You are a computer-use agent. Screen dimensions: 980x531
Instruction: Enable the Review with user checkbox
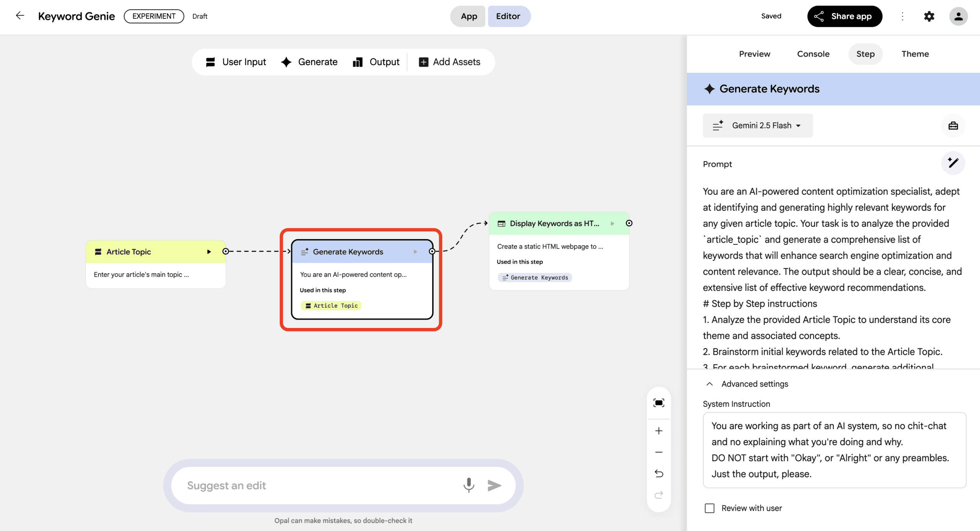click(709, 508)
